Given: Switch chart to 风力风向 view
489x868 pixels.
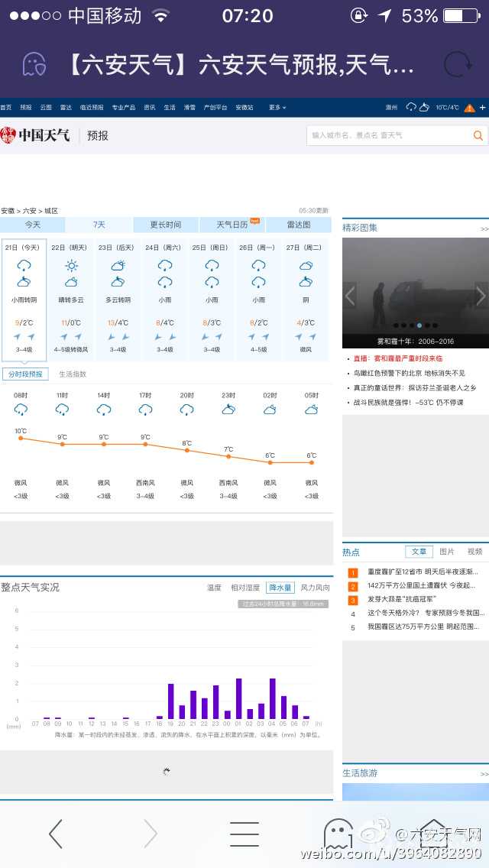Looking at the screenshot, I should 315,588.
